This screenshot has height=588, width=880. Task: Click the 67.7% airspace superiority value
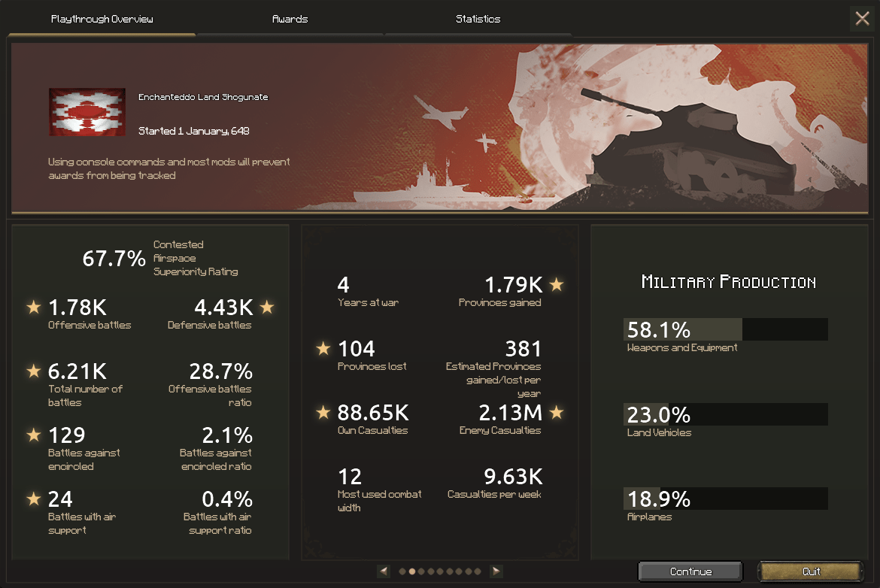pos(114,259)
